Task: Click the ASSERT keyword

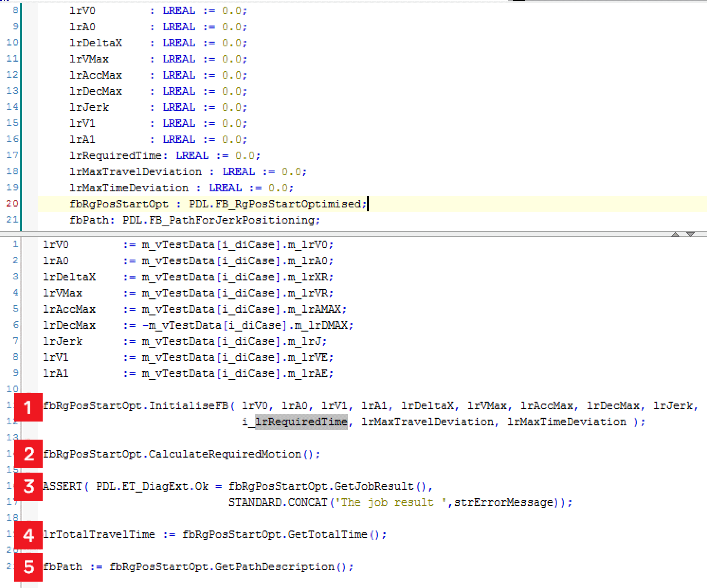Action: [x=62, y=486]
